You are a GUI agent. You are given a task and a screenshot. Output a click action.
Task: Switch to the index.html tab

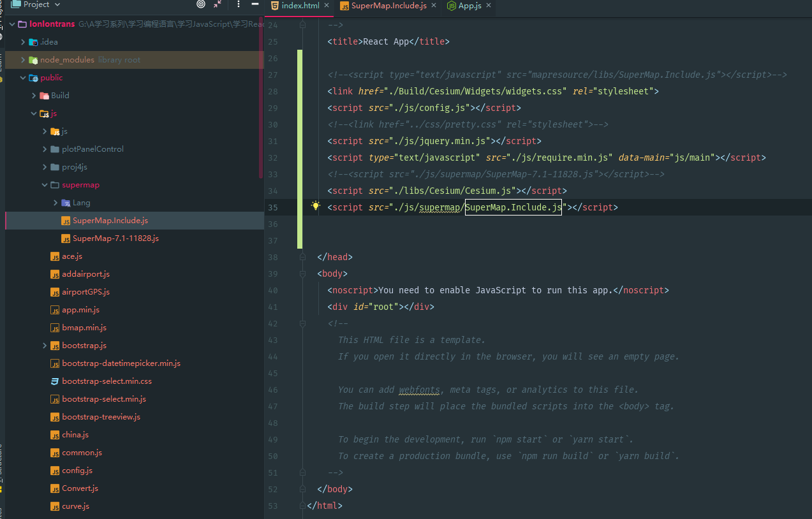click(x=300, y=5)
